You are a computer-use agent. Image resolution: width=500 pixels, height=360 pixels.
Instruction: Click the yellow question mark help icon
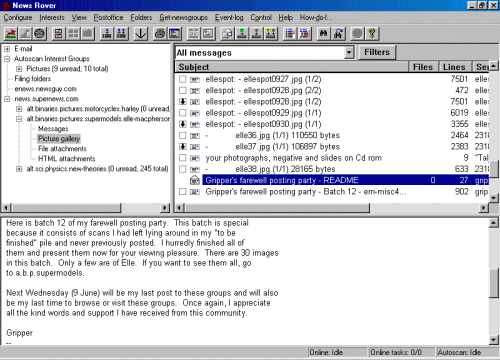pos(372,34)
